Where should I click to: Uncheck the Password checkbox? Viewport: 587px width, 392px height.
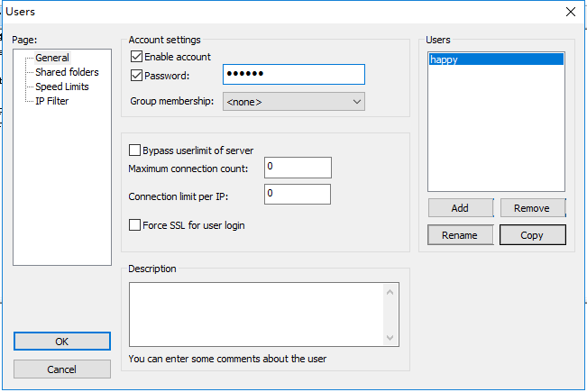click(137, 76)
